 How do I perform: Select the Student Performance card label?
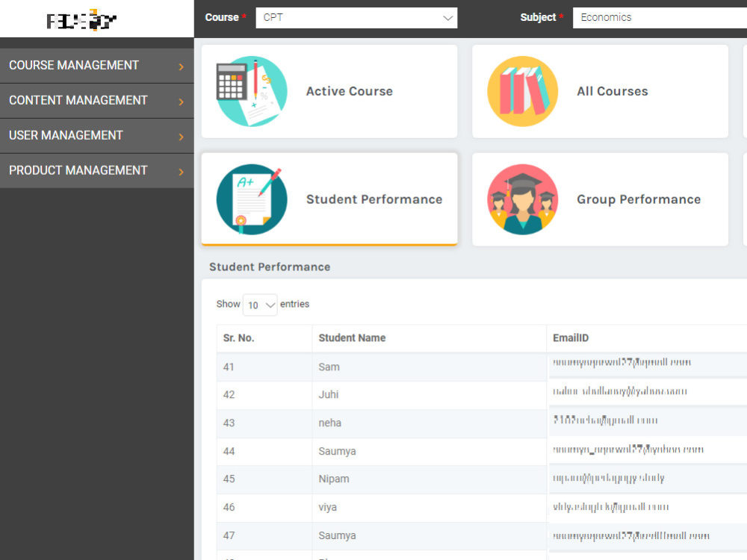tap(374, 199)
